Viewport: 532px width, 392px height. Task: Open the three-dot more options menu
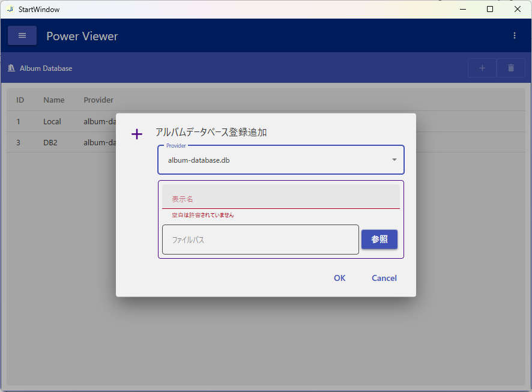coord(515,35)
